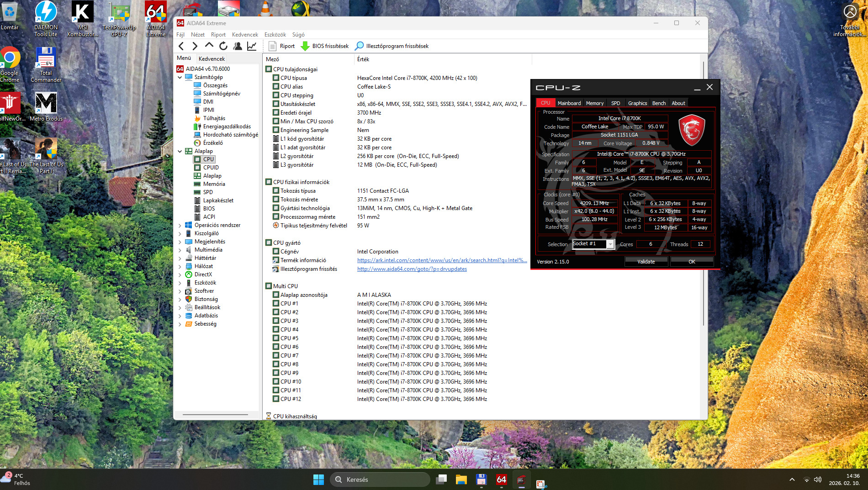The image size is (868, 490).
Task: Open the AIDA64 graph icon
Action: pos(252,46)
